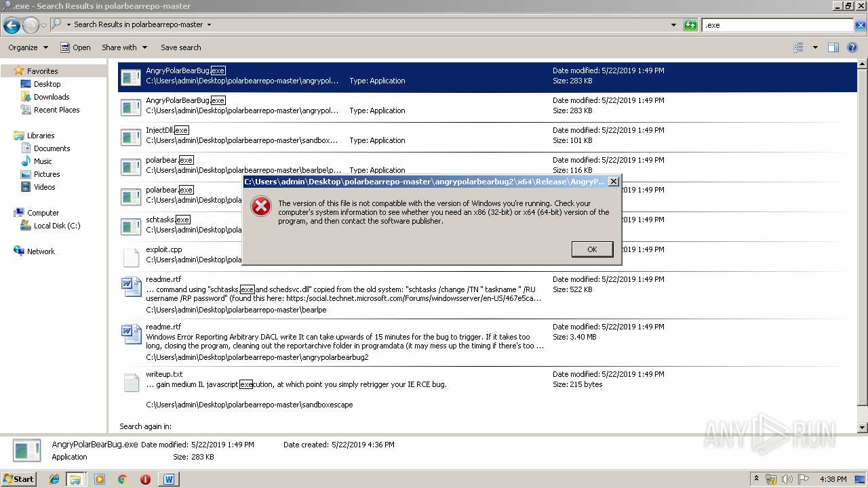The height and width of the screenshot is (488, 868).
Task: Switch to Word in taskbar
Action: (x=169, y=479)
